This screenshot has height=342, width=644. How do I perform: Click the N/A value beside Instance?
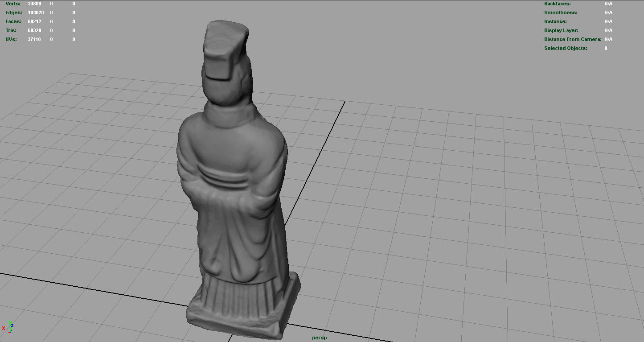pyautogui.click(x=608, y=21)
